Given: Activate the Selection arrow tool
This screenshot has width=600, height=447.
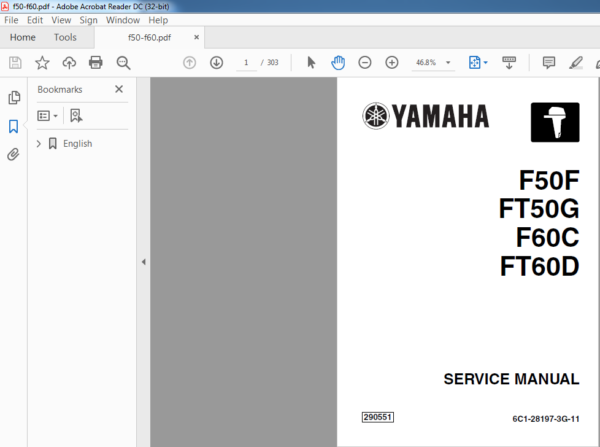Looking at the screenshot, I should [311, 62].
